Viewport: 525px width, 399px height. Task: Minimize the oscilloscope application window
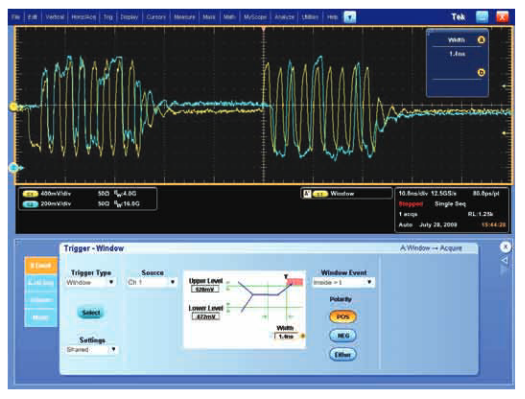tap(482, 17)
